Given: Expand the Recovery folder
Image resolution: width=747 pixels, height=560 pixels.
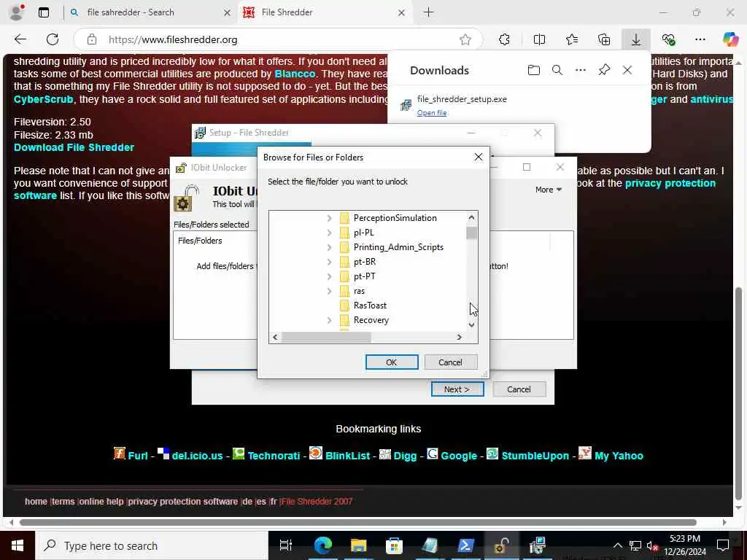Looking at the screenshot, I should tap(329, 321).
